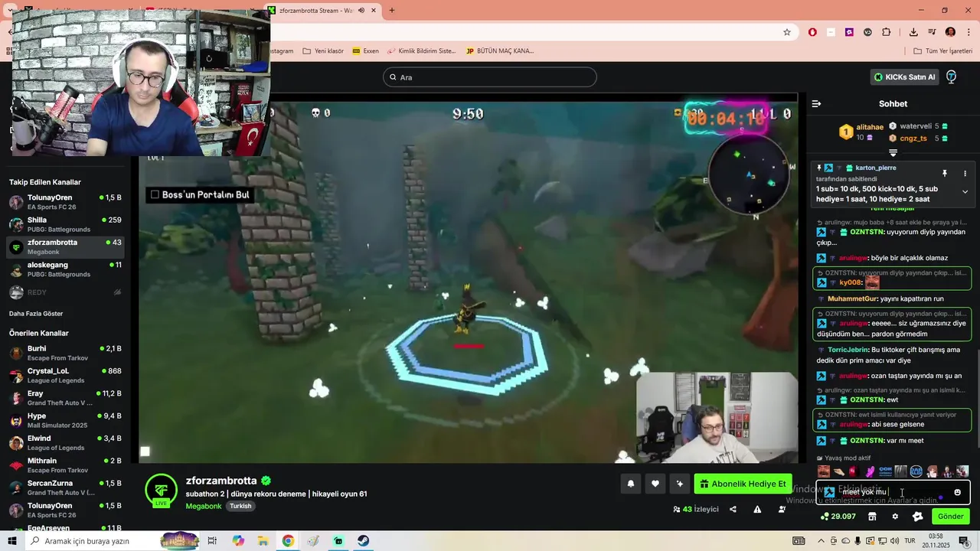This screenshot has height=551, width=980.
Task: Click the user icon after the warning triangle
Action: [782, 509]
